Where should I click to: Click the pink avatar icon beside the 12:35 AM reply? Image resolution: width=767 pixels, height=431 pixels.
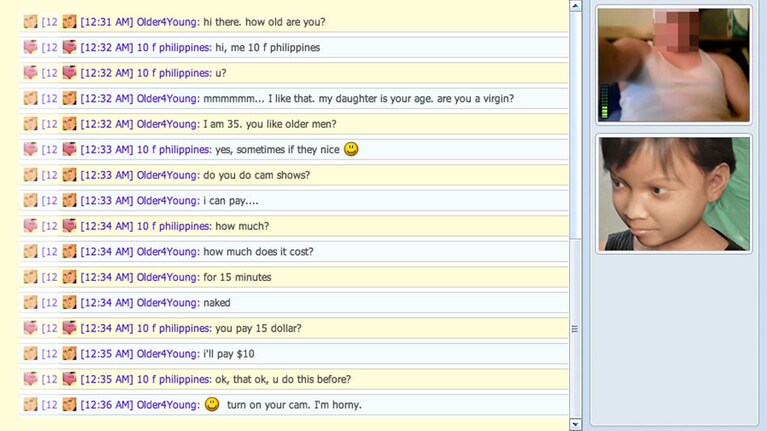[x=69, y=379]
